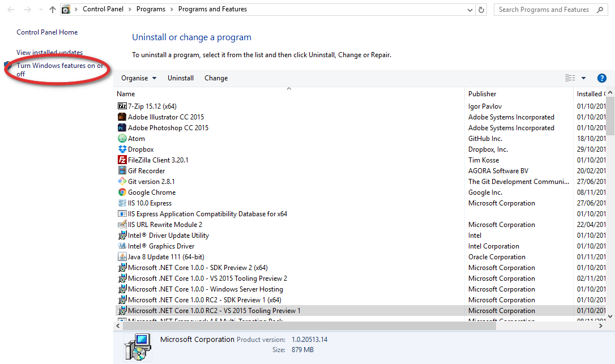The width and height of the screenshot is (615, 364).
Task: Click the Intel Driver Update Utility icon
Action: [x=122, y=235]
